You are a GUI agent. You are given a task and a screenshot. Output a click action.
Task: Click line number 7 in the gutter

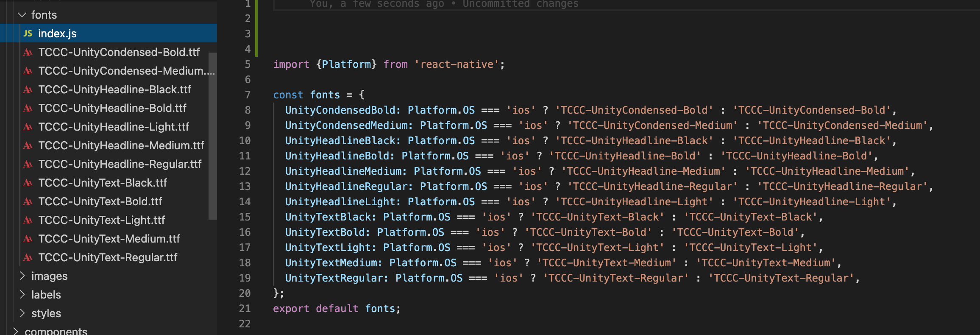click(x=248, y=95)
